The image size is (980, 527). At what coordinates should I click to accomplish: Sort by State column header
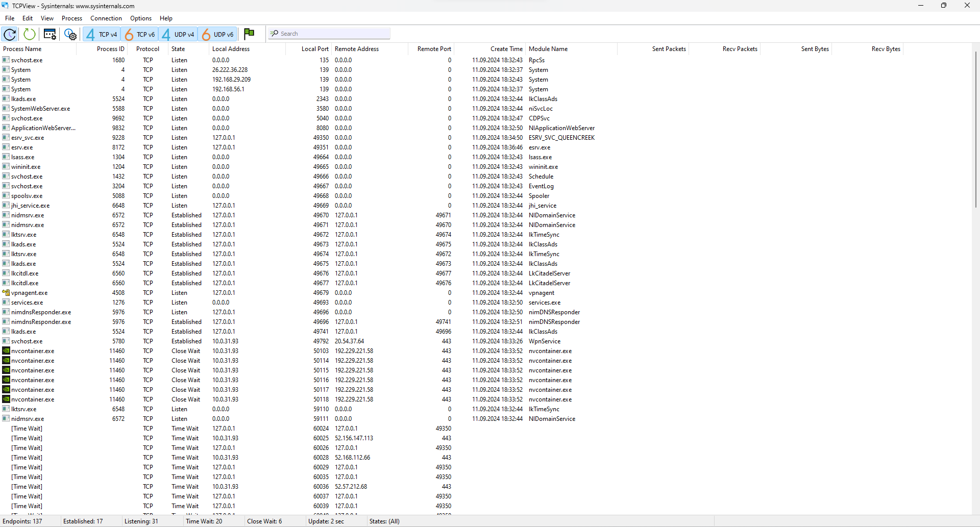coord(189,49)
